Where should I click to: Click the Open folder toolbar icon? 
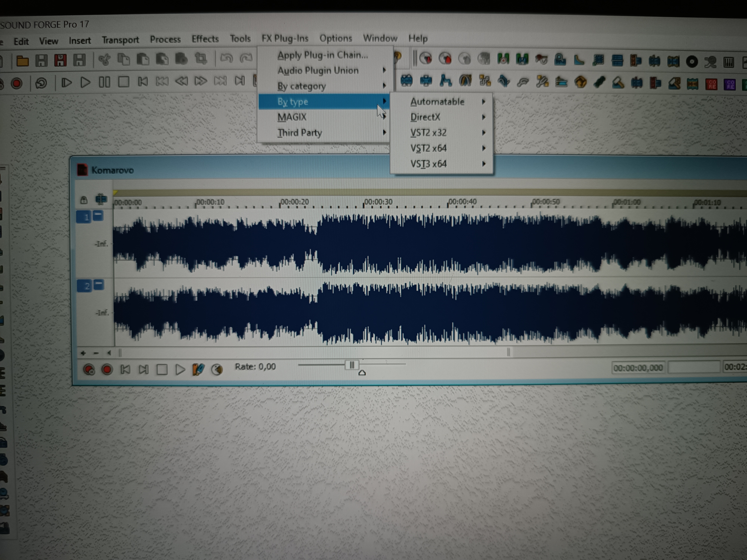[22, 61]
